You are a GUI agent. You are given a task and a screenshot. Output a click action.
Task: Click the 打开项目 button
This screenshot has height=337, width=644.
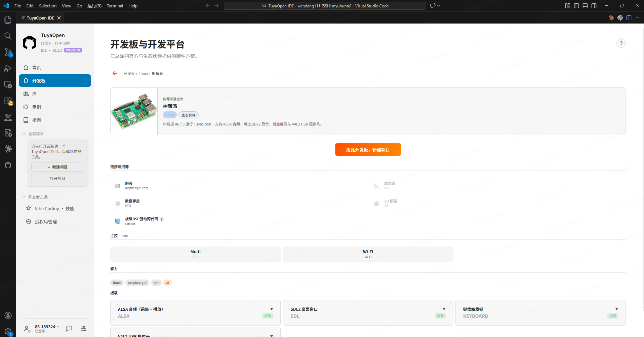57,179
